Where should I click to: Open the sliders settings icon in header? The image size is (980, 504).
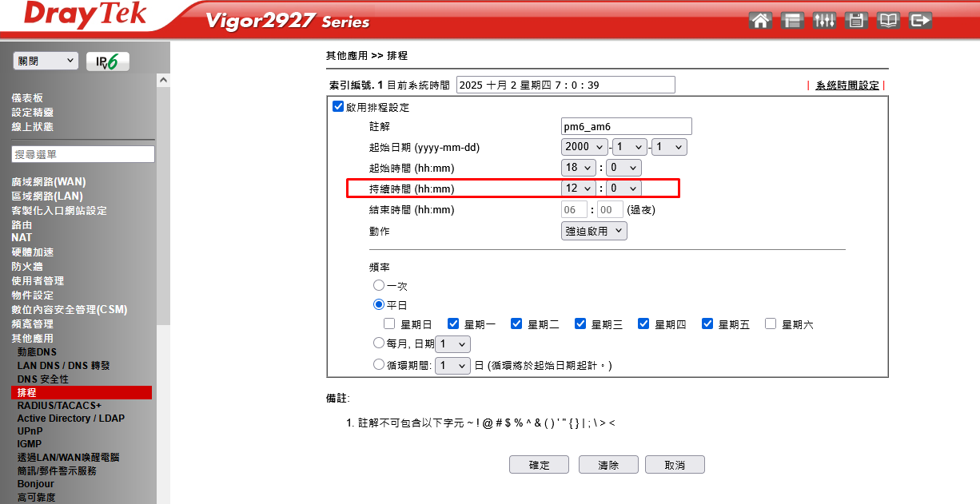[x=824, y=21]
